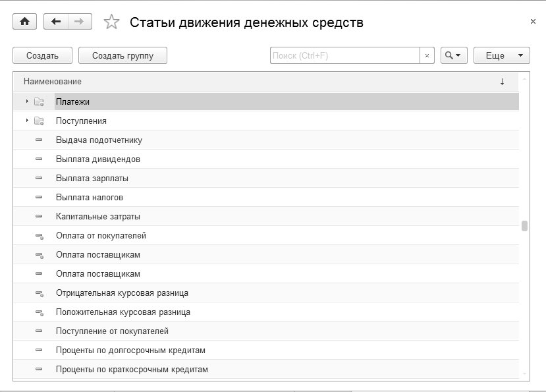The image size is (546, 392).
Task: Close the Статьи движения денежных средств tab
Action: pos(533,22)
